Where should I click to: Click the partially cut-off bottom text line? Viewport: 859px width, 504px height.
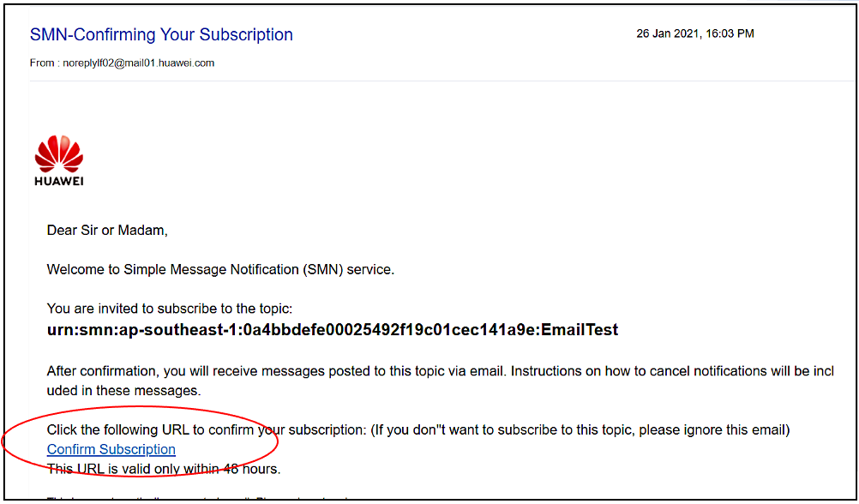(197, 499)
